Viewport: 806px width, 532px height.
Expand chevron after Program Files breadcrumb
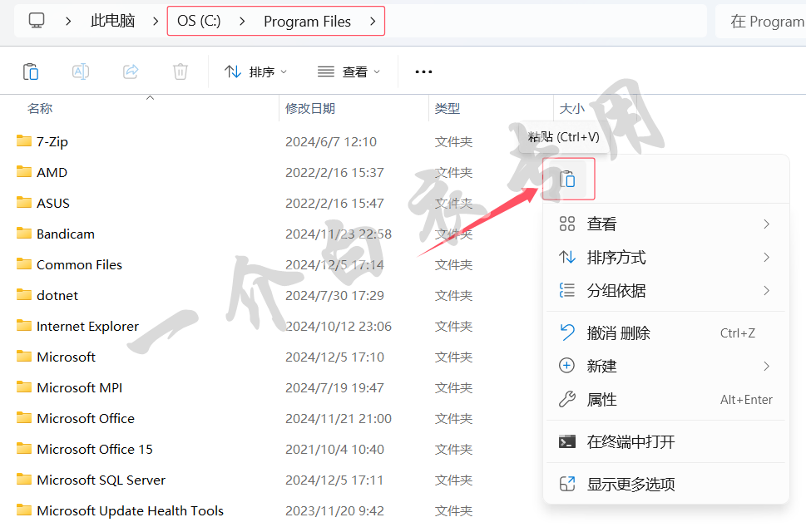coord(373,21)
